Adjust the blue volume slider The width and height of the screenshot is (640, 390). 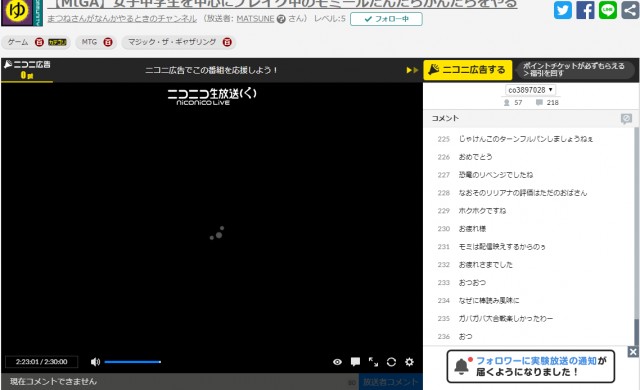pos(133,362)
